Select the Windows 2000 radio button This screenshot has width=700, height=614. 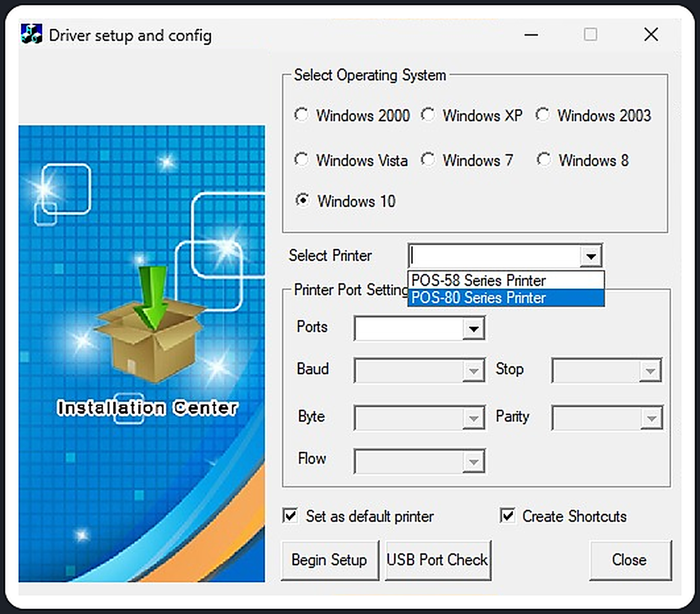(x=302, y=115)
